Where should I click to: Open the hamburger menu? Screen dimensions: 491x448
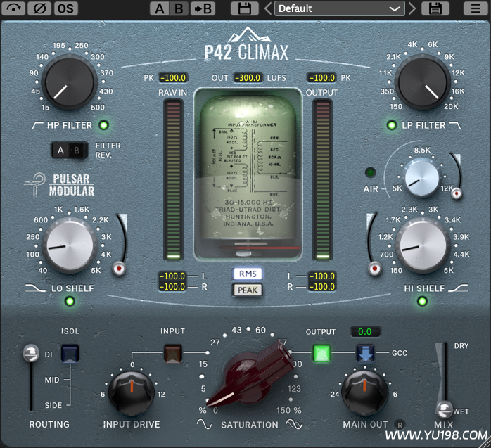pyautogui.click(x=476, y=8)
